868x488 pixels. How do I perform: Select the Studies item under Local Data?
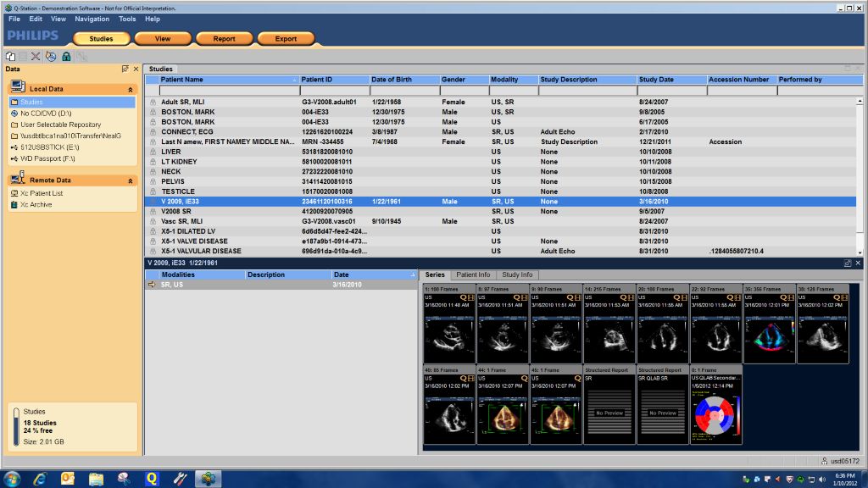tap(72, 102)
